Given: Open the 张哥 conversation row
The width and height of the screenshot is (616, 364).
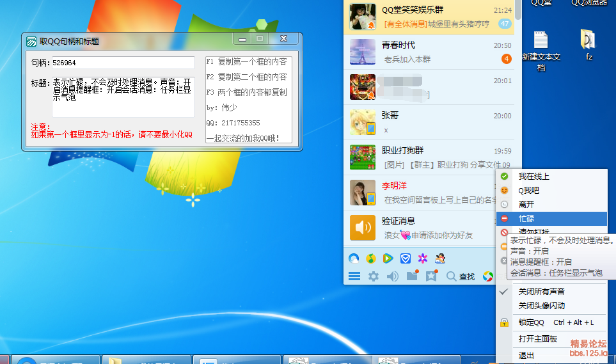Looking at the screenshot, I should [x=430, y=122].
